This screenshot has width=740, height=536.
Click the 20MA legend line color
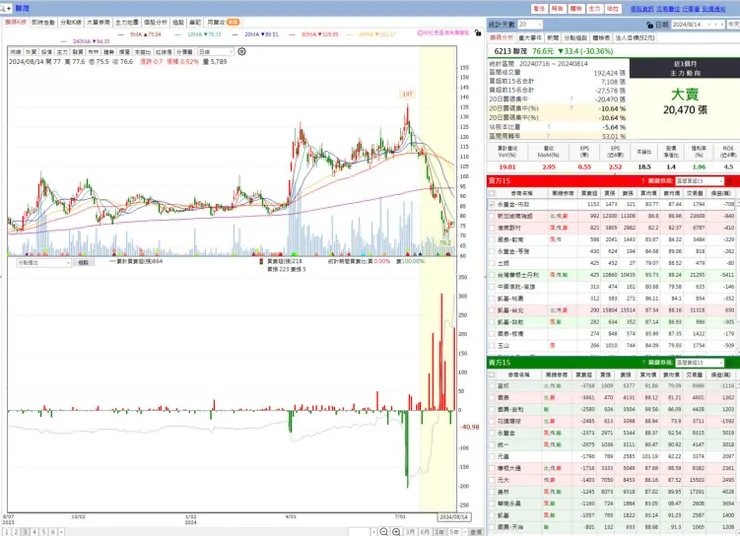(x=235, y=34)
